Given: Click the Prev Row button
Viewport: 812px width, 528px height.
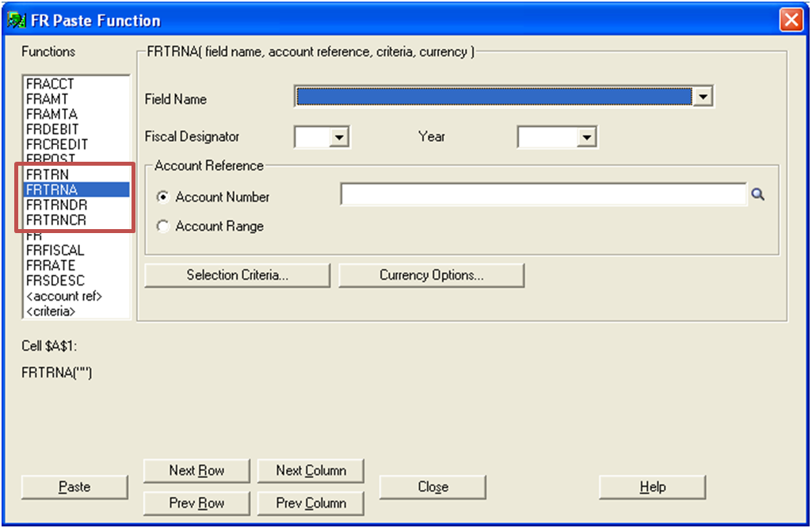Looking at the screenshot, I should pos(196,503).
